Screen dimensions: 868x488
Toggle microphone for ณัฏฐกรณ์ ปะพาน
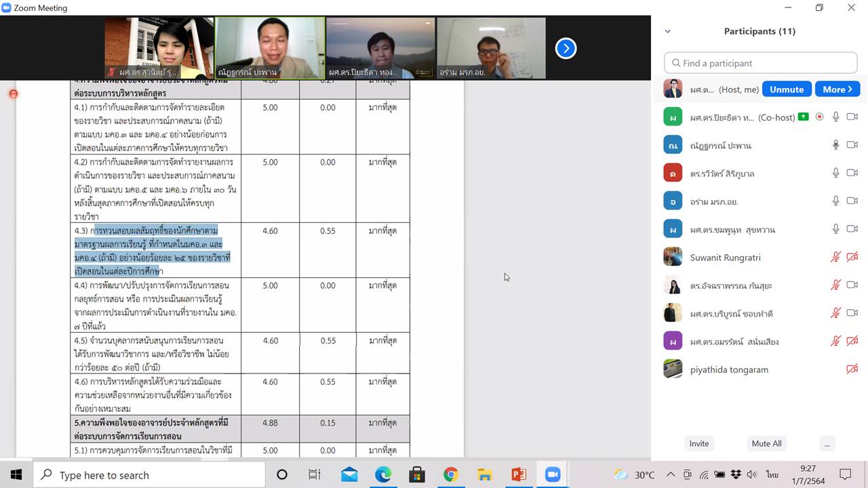(x=835, y=145)
